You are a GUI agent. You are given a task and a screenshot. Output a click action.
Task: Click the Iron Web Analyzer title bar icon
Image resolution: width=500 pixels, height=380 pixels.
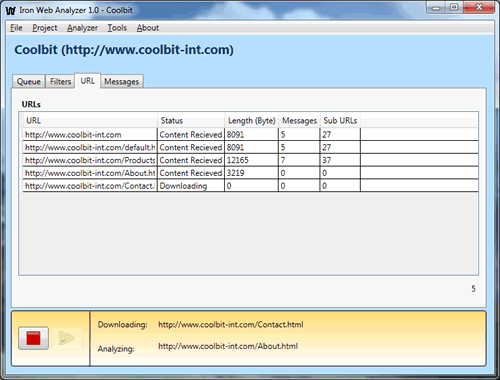tap(10, 11)
